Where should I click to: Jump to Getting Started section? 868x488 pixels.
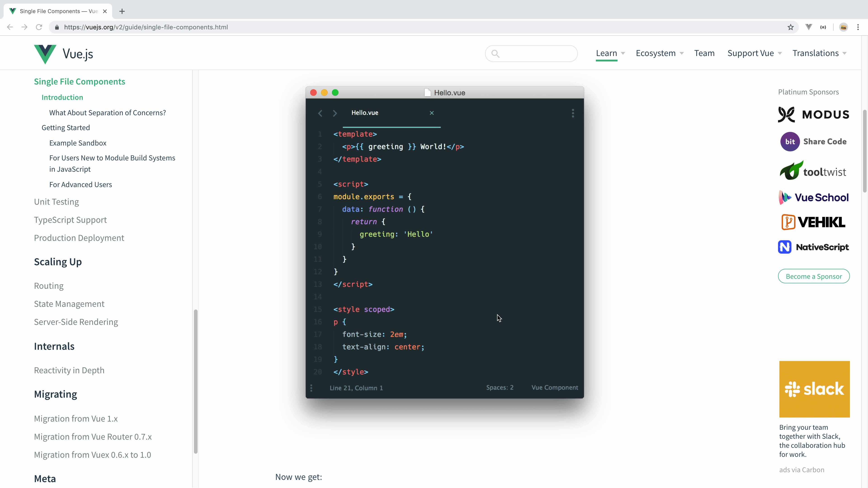[x=66, y=128]
